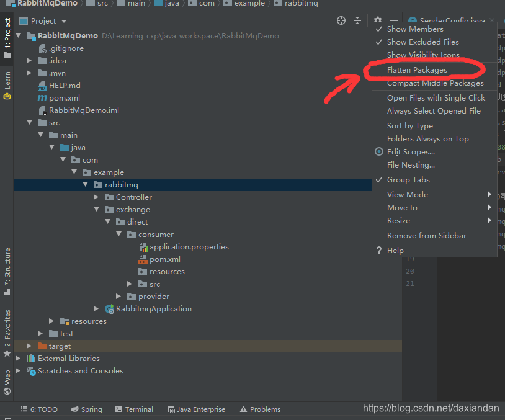This screenshot has height=420, width=505.
Task: Open the Move to submenu
Action: pyautogui.click(x=434, y=208)
